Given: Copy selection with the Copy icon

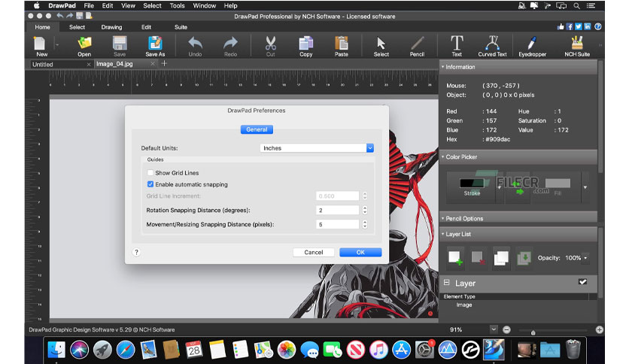Looking at the screenshot, I should point(305,46).
